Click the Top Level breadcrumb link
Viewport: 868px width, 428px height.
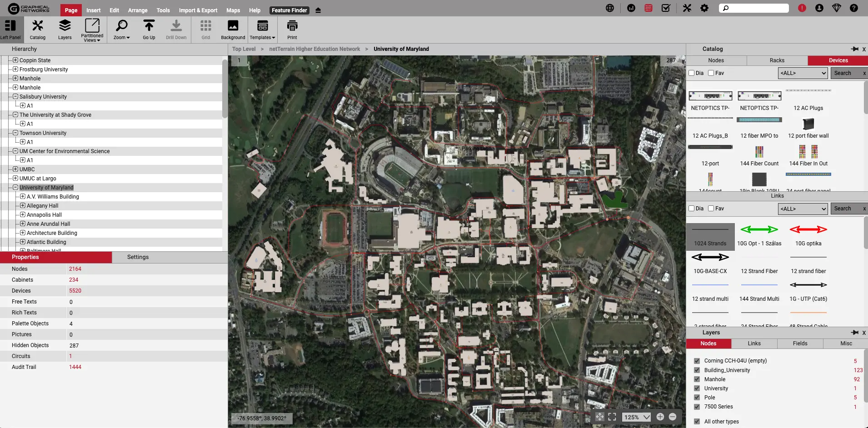[x=244, y=49]
